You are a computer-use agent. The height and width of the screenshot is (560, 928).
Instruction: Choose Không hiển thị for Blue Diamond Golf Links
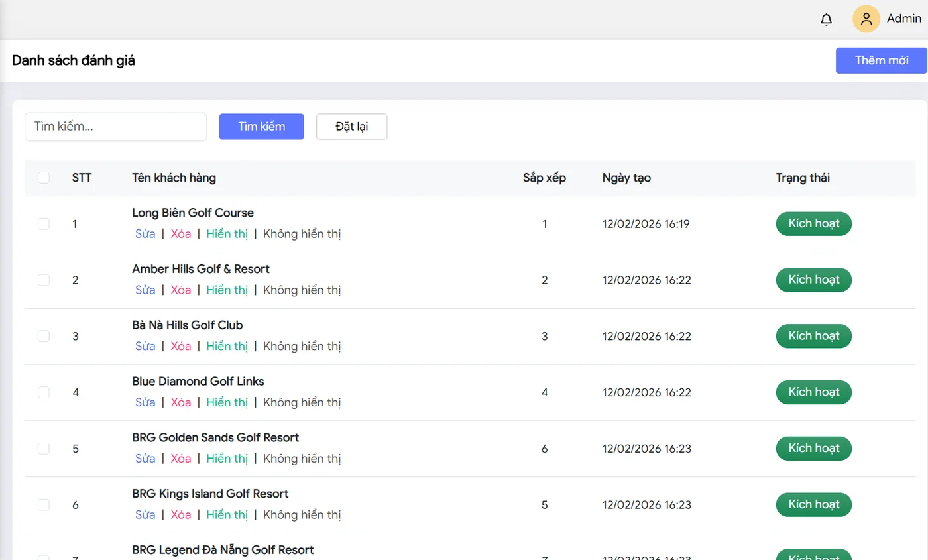[x=302, y=402]
